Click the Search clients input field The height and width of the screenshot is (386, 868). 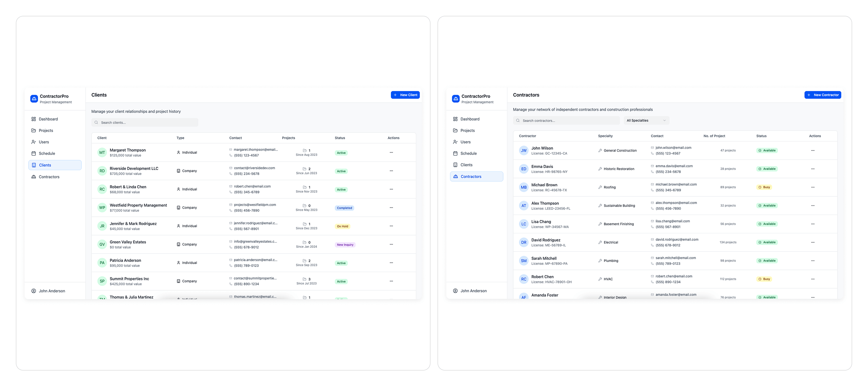145,123
